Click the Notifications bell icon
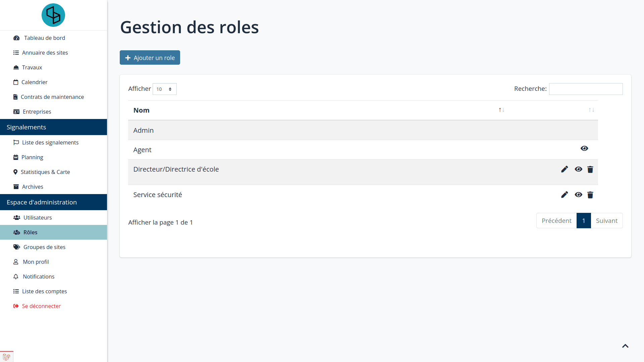This screenshot has height=362, width=644. click(x=15, y=277)
